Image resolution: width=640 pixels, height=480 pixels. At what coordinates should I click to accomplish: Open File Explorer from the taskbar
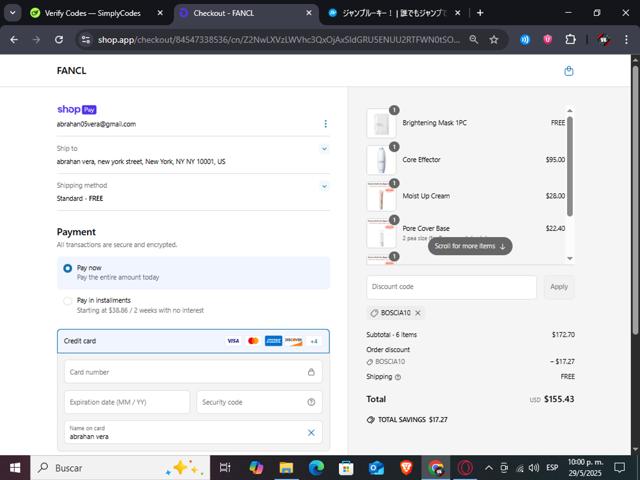(x=286, y=468)
